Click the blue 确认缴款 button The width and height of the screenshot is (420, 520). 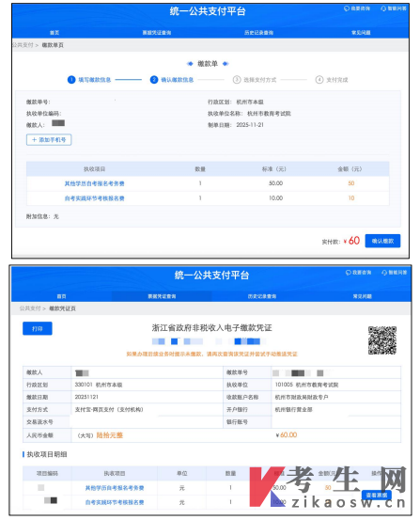[382, 241]
